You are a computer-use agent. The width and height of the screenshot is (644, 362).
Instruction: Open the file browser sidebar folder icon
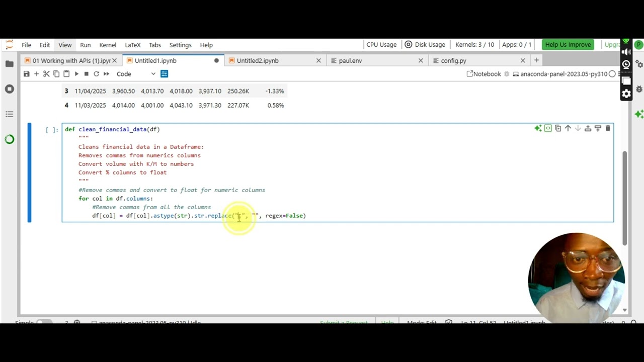[9, 64]
